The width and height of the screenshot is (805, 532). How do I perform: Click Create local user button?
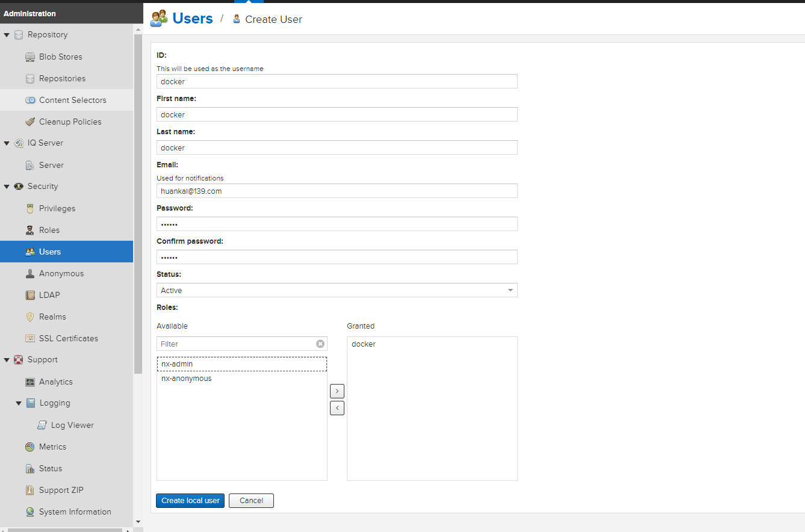click(190, 501)
